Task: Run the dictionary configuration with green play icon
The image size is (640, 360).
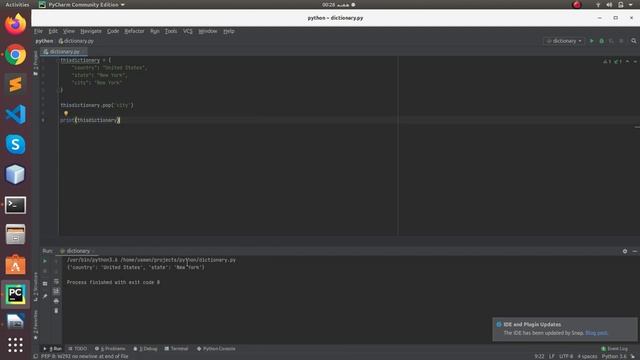Action: click(591, 41)
